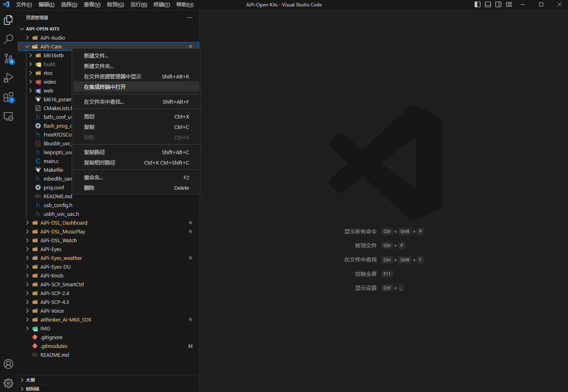Viewport: 568px width, 392px height.
Task: Toggle the bottom panel layout icon
Action: [488, 4]
